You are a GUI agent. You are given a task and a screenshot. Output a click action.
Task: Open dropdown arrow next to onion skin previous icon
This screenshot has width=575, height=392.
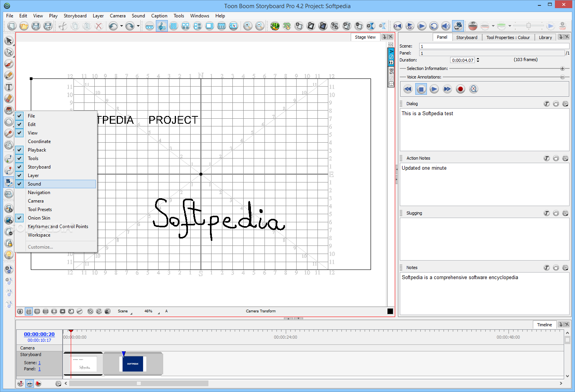(x=493, y=26)
